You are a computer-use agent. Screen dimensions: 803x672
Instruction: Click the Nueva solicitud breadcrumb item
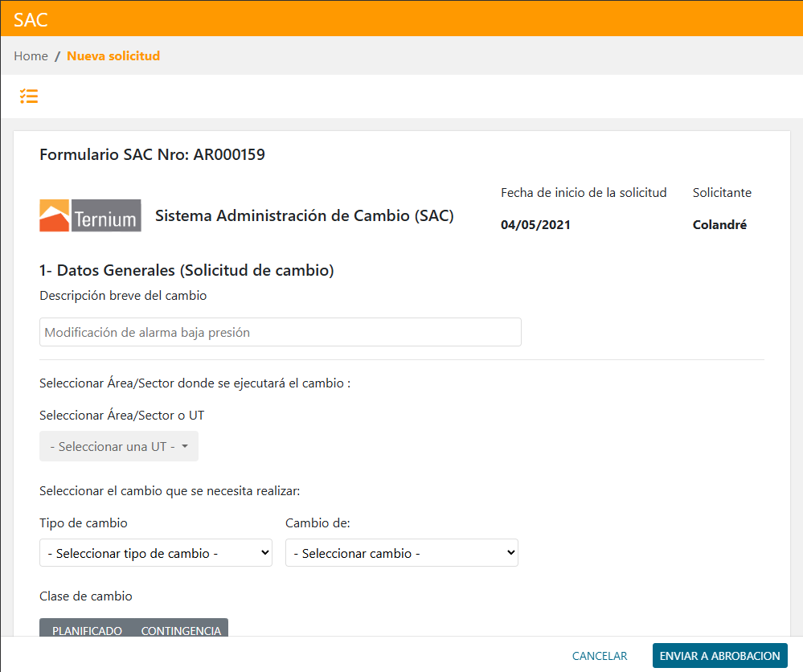point(113,55)
